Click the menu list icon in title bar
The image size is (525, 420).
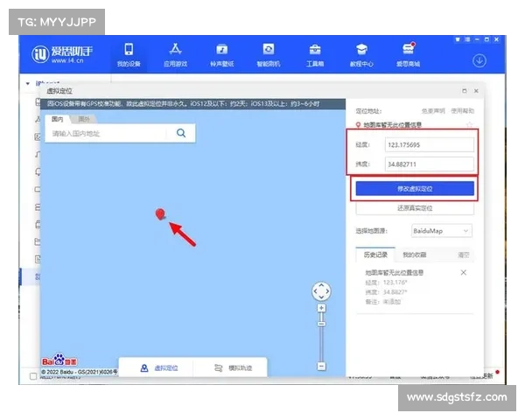click(x=467, y=39)
